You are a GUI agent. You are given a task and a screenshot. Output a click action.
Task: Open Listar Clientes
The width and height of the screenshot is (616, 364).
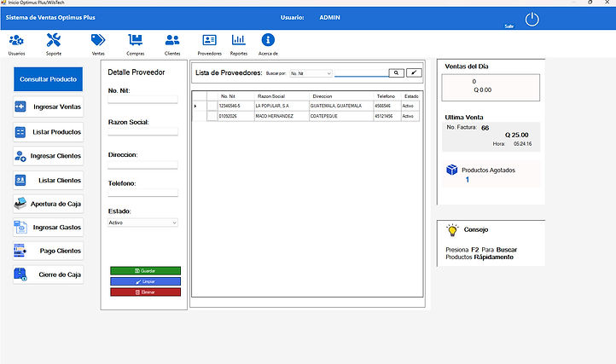click(49, 180)
